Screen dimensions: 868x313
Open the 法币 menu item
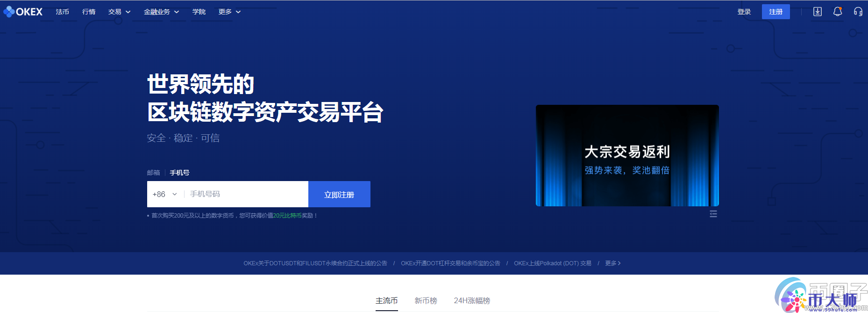tap(62, 12)
